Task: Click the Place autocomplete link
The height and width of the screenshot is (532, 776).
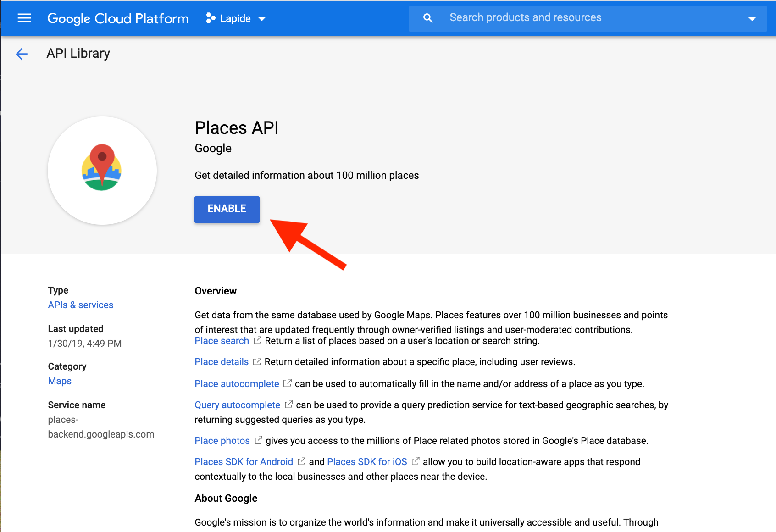Action: click(237, 383)
